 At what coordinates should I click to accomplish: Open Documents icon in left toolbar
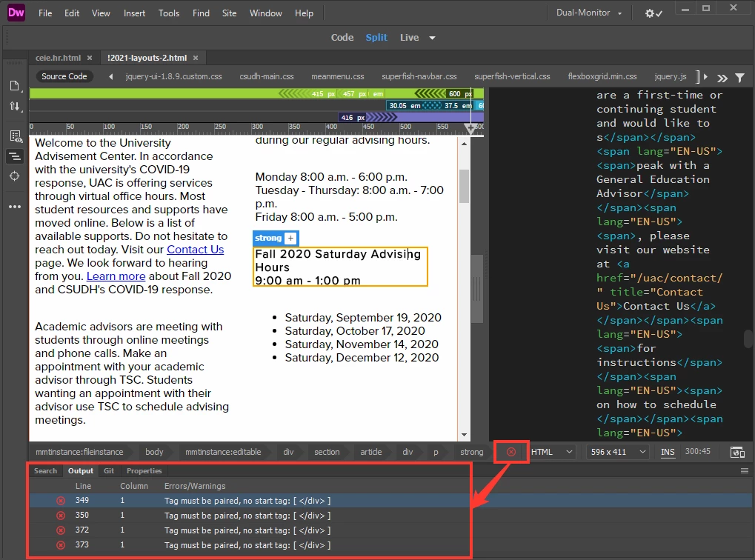[14, 86]
